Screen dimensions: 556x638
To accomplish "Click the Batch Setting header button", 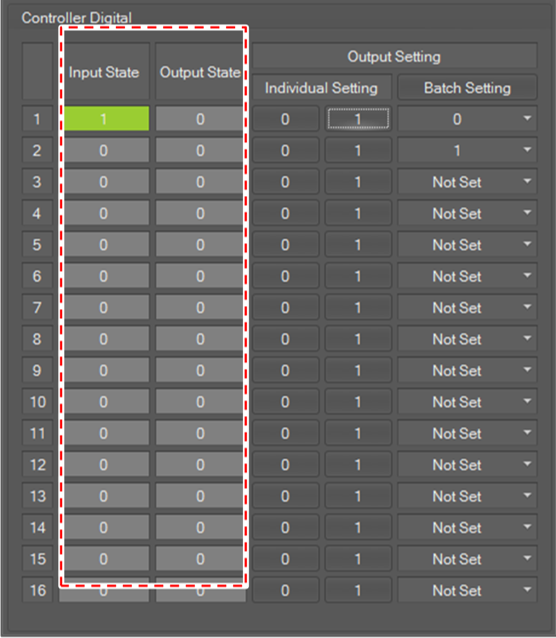I will coord(467,87).
